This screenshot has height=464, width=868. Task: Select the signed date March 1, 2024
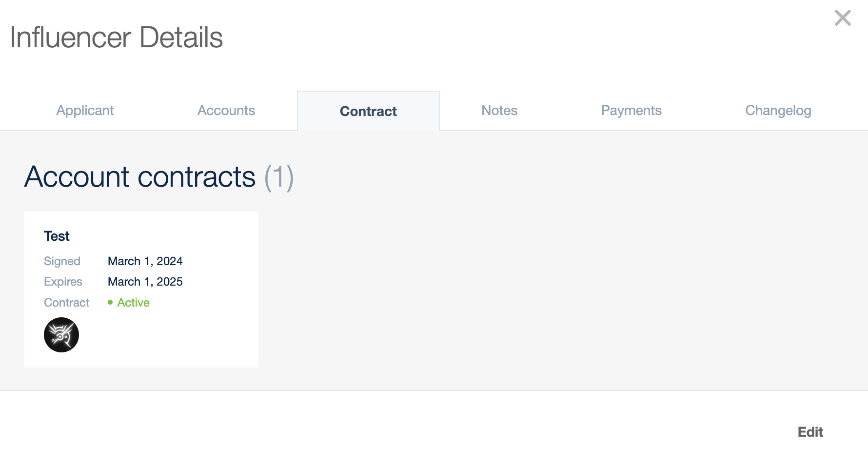[x=145, y=261]
